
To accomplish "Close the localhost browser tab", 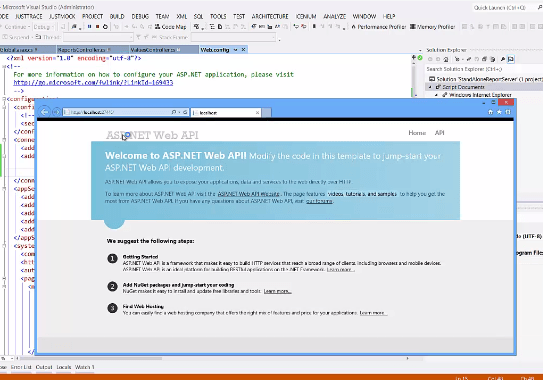I will click(257, 113).
